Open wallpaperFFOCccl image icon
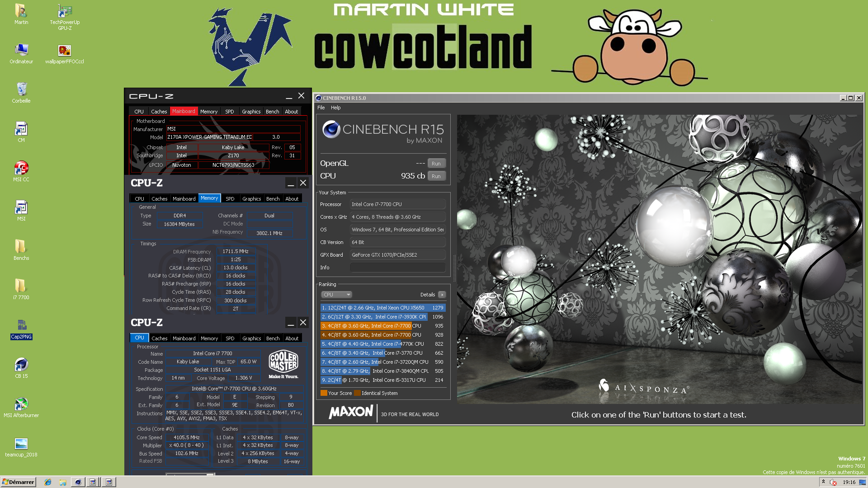Viewport: 868px width, 488px height. (x=65, y=53)
